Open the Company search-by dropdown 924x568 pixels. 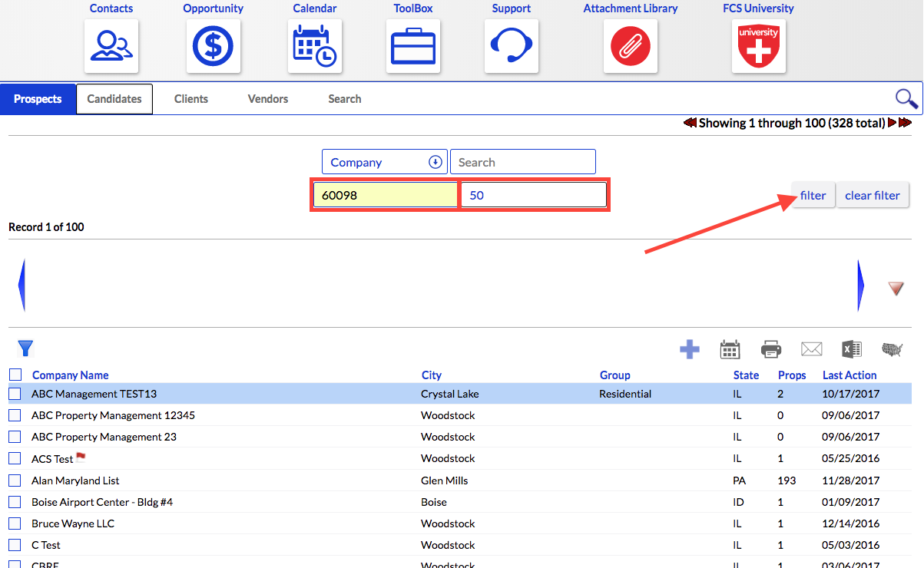(385, 162)
